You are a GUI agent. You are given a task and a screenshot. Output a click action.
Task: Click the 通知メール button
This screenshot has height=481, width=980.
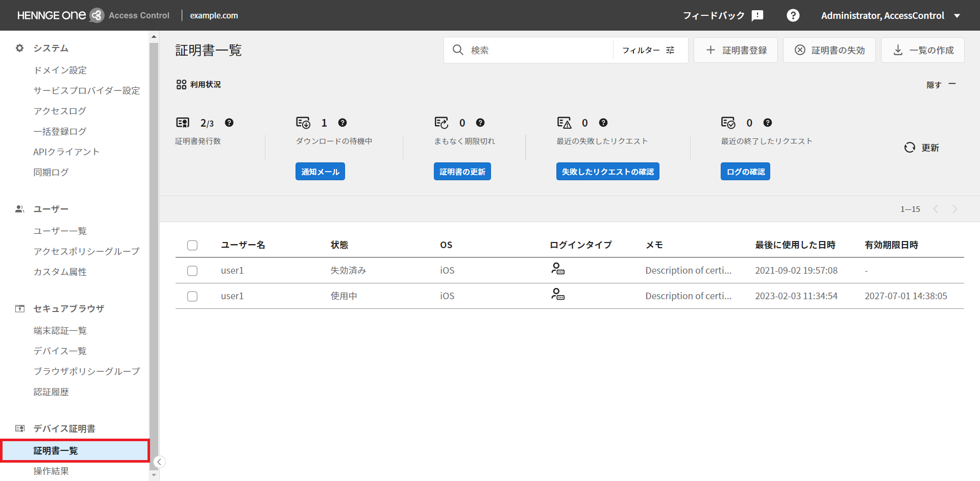320,172
